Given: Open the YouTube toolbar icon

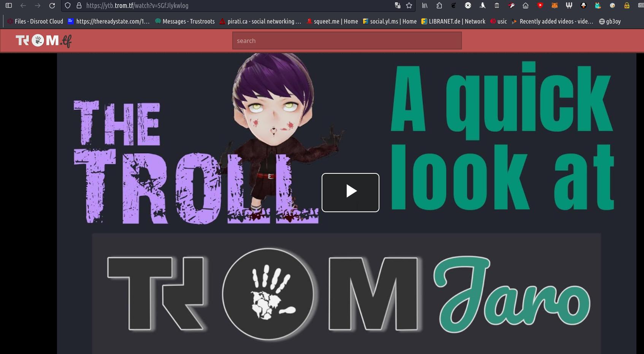Looking at the screenshot, I should coord(541,6).
